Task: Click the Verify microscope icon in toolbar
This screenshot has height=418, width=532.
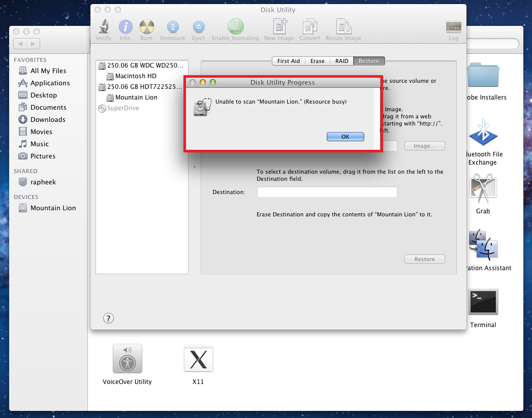Action: [x=104, y=26]
